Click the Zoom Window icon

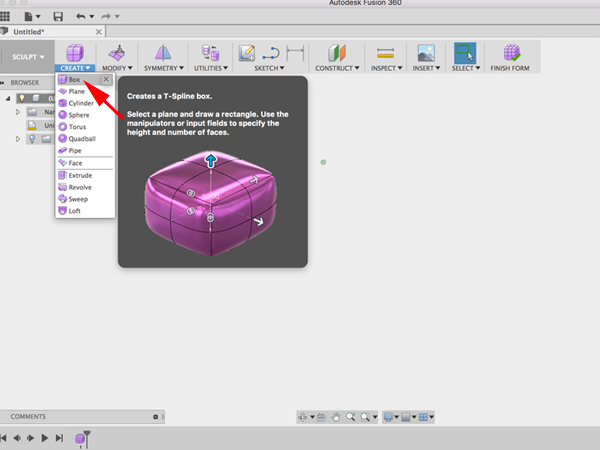365,417
